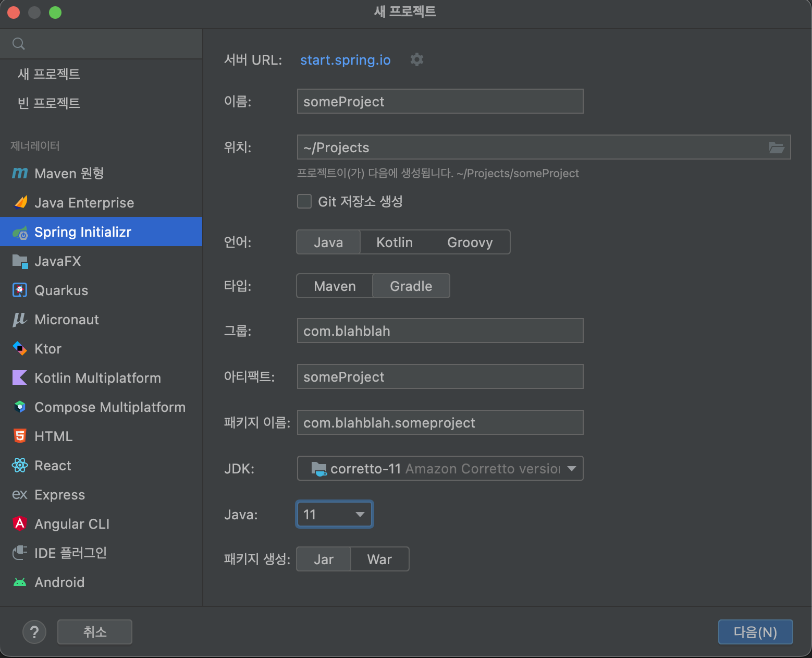Select Jar packaging
This screenshot has width=812, height=658.
click(324, 559)
